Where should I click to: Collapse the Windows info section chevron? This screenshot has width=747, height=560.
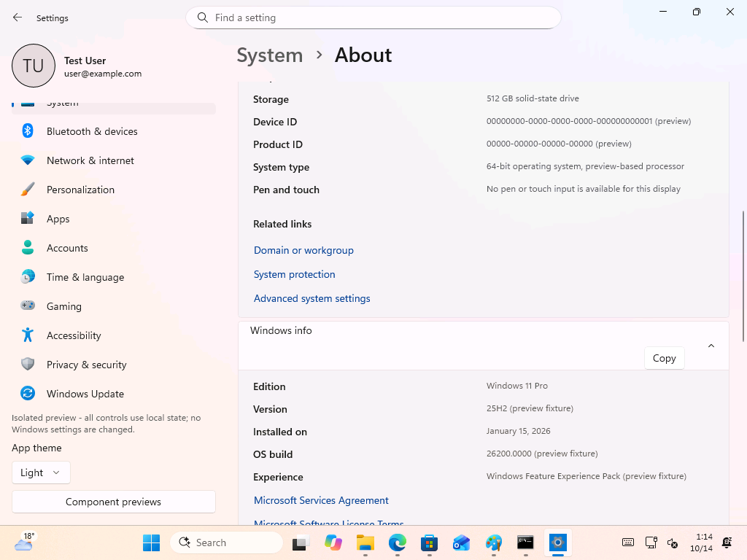(711, 346)
